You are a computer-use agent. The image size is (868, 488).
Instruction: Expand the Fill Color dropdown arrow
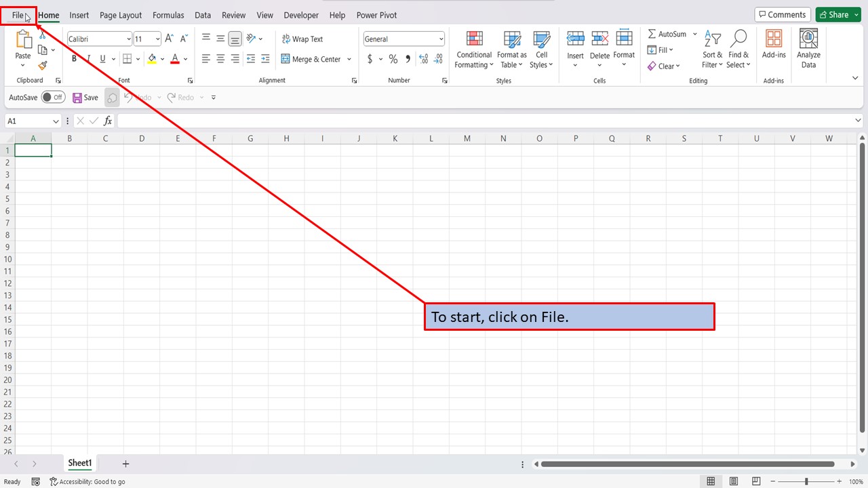coord(162,59)
